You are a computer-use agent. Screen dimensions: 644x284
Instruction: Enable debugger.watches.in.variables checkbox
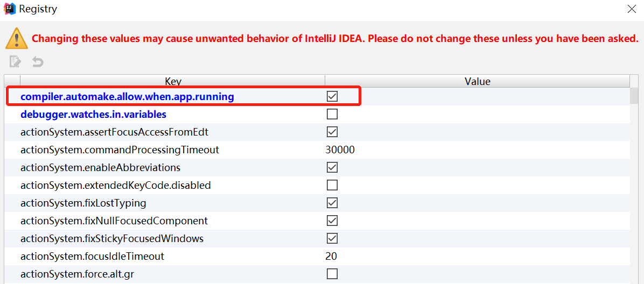point(332,114)
